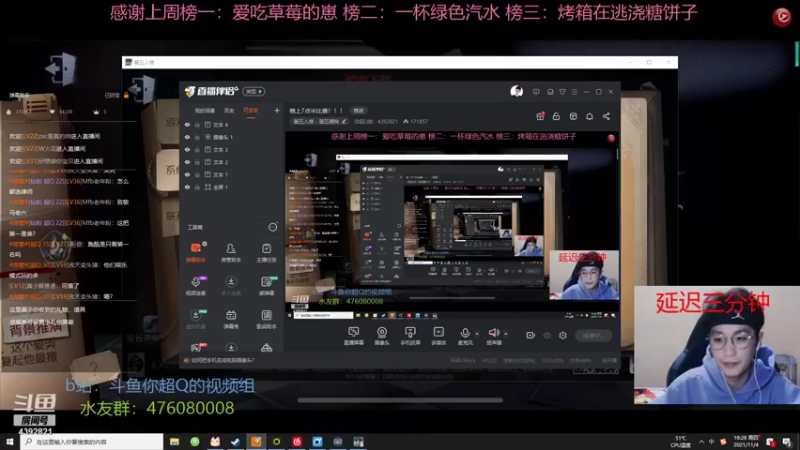800x450 pixels.
Task: Click the box icon next to the bell
Action: 573,116
